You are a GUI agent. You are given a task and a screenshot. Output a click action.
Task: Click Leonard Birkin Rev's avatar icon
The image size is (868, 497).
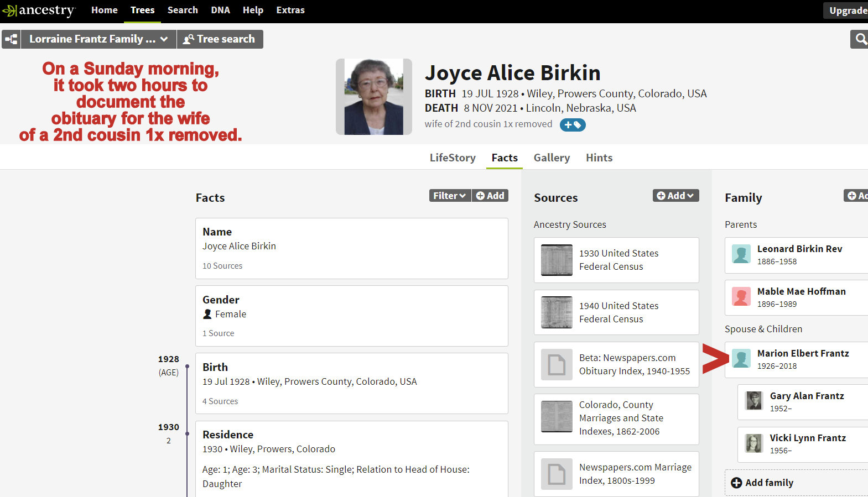pyautogui.click(x=741, y=254)
